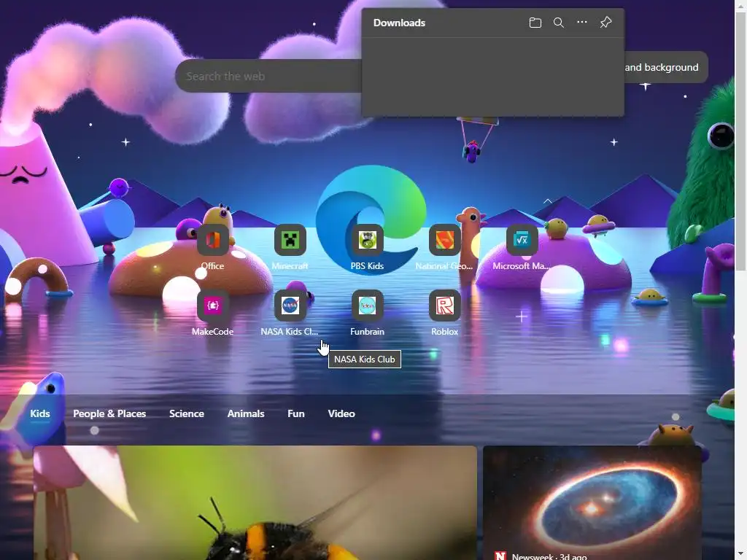
Task: Open the National Geographic quick link tile
Action: (444, 248)
